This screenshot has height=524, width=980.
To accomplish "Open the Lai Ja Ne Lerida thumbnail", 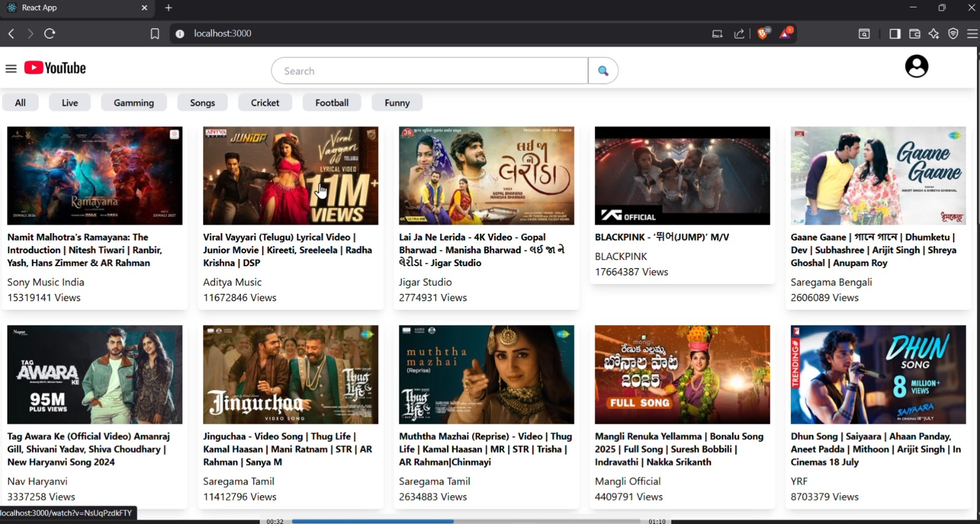I will coord(487,176).
